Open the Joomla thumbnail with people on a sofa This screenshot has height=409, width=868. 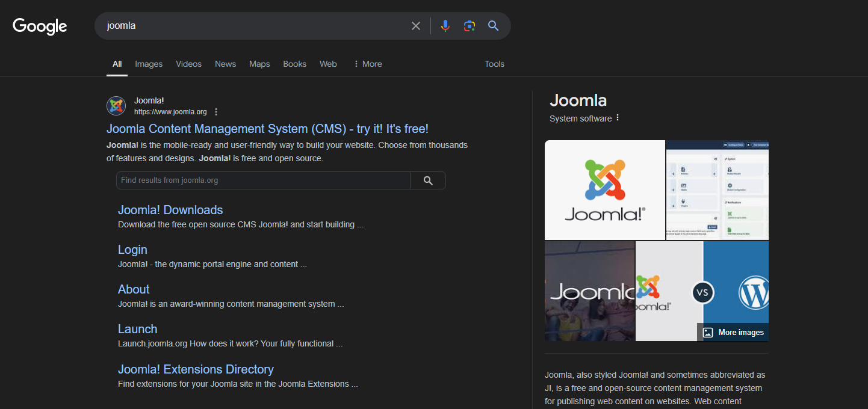(x=590, y=291)
